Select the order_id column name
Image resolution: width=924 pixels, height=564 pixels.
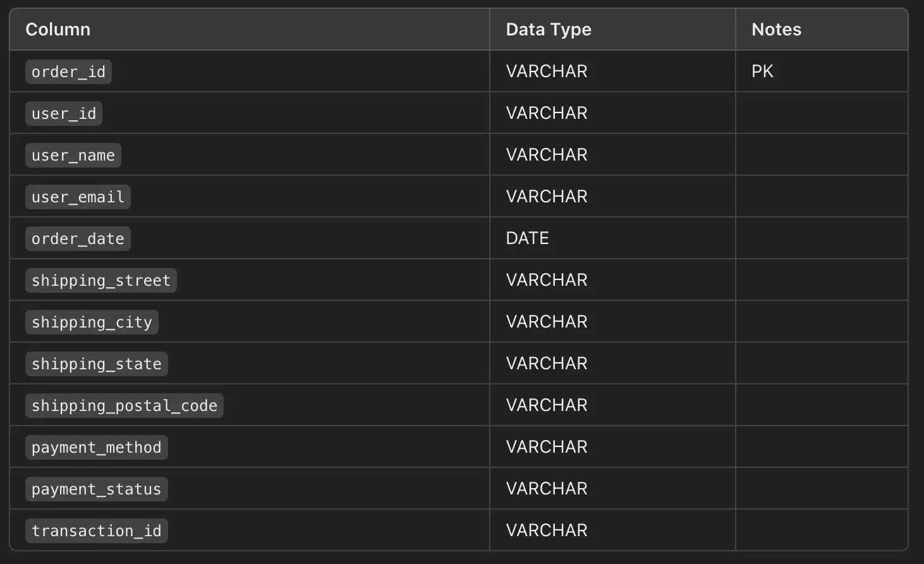pos(68,72)
